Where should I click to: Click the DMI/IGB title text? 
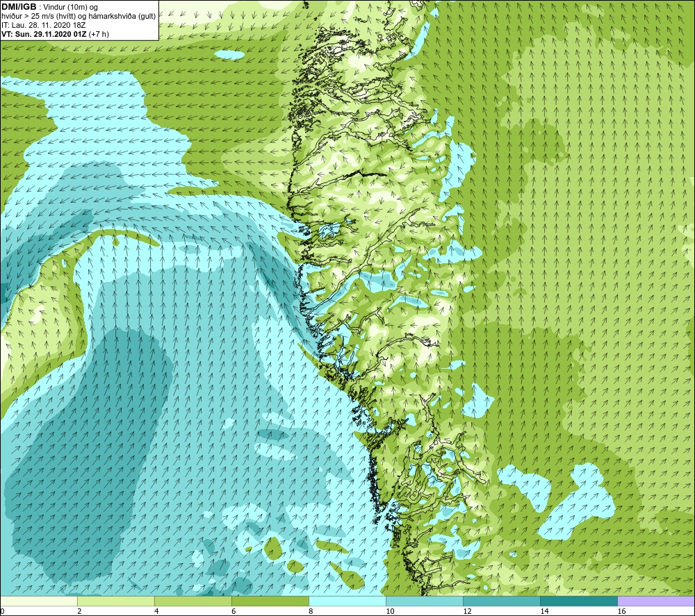click(x=19, y=7)
